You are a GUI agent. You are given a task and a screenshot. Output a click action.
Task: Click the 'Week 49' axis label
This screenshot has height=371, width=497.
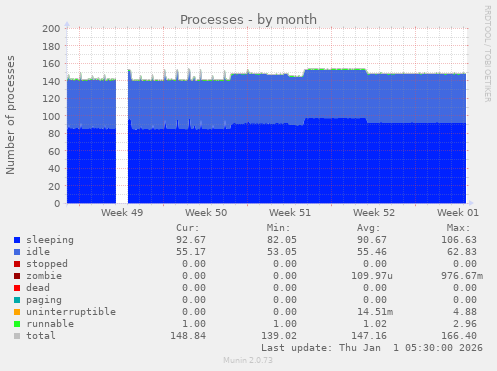tap(122, 213)
